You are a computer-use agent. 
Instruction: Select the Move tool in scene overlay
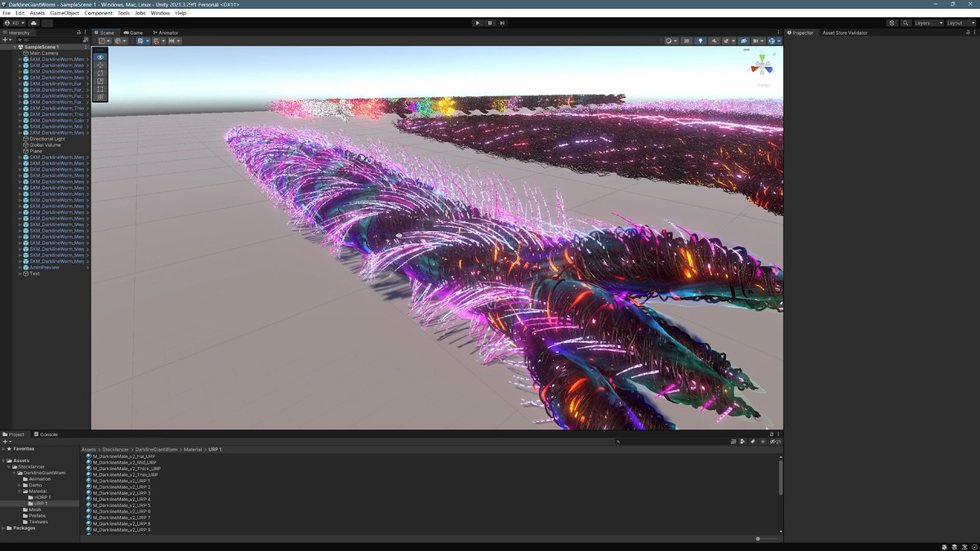pos(100,65)
